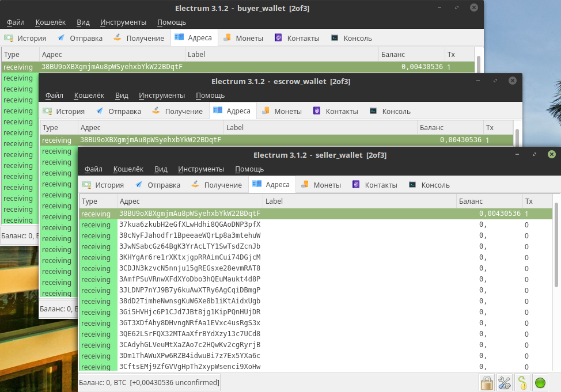Select address 3QE62LSrFQX32MTAaXfrBYdXzy13c7UCd8
The height and width of the screenshot is (392, 561).
(316, 334)
